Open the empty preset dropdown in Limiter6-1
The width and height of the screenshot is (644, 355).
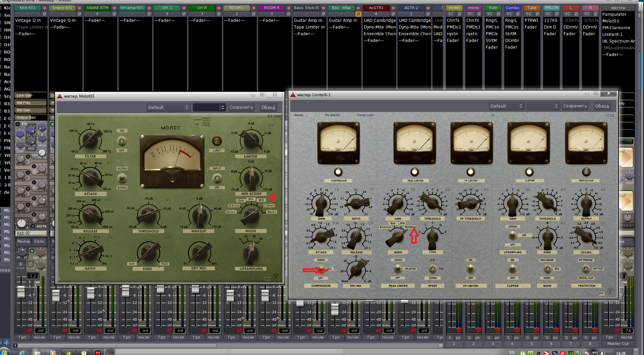(x=543, y=106)
